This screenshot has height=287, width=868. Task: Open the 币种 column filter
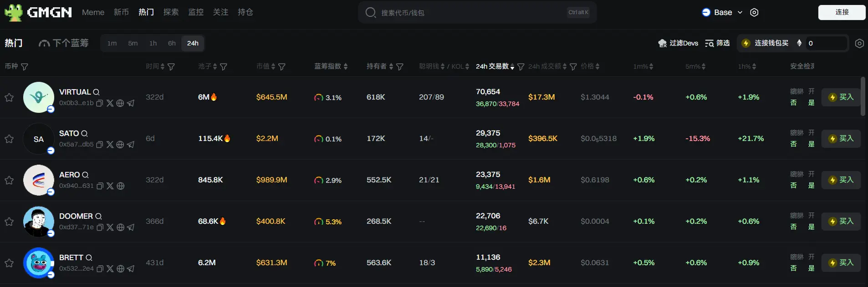point(25,67)
